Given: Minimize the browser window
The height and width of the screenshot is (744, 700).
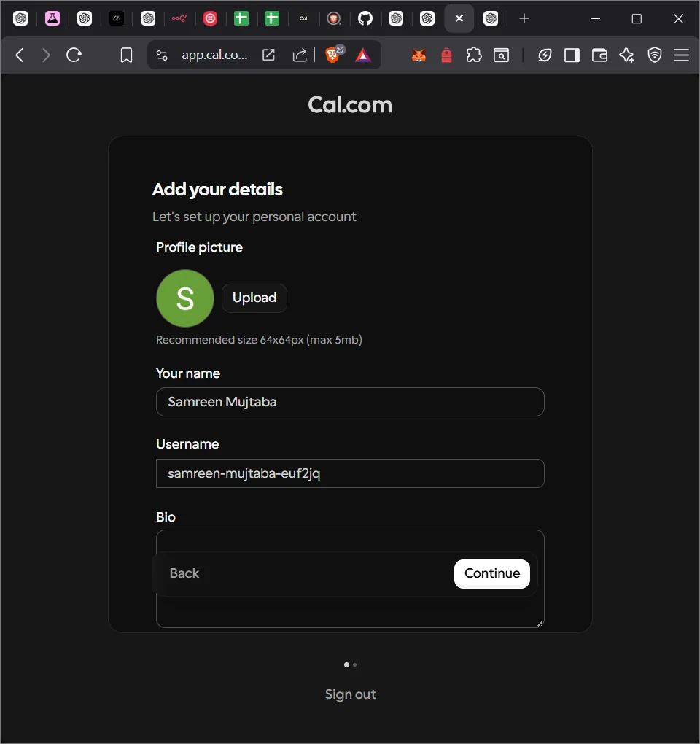Looking at the screenshot, I should (596, 18).
